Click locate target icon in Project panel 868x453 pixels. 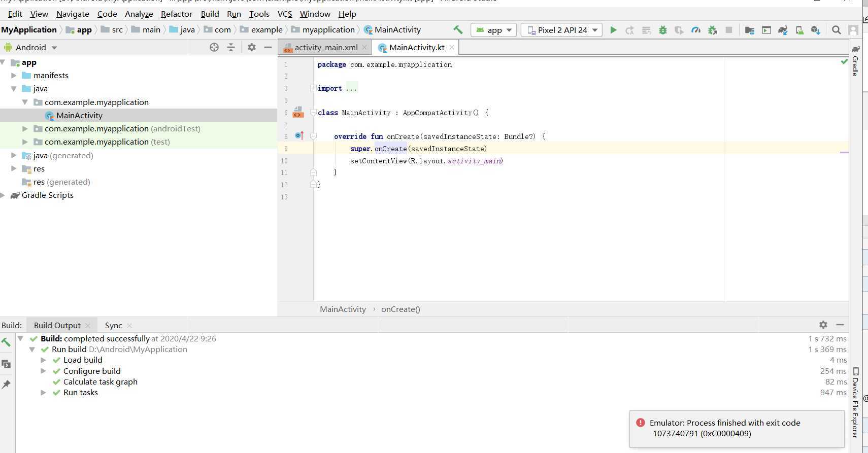(x=214, y=47)
